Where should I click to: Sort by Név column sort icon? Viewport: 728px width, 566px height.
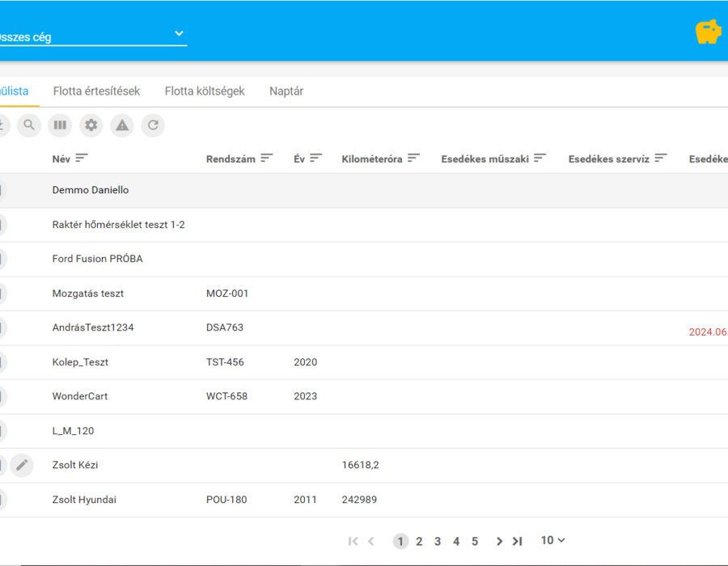click(82, 158)
